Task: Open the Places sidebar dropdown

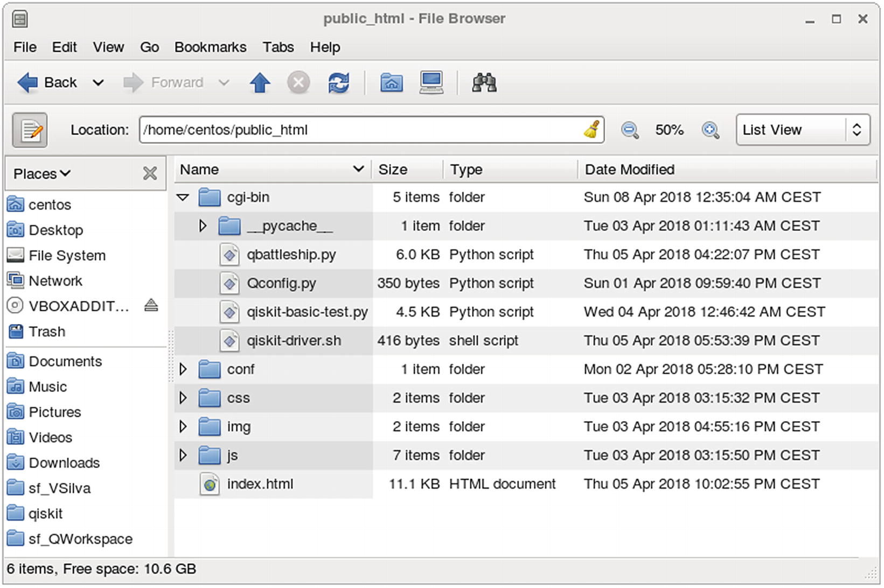Action: pos(42,174)
